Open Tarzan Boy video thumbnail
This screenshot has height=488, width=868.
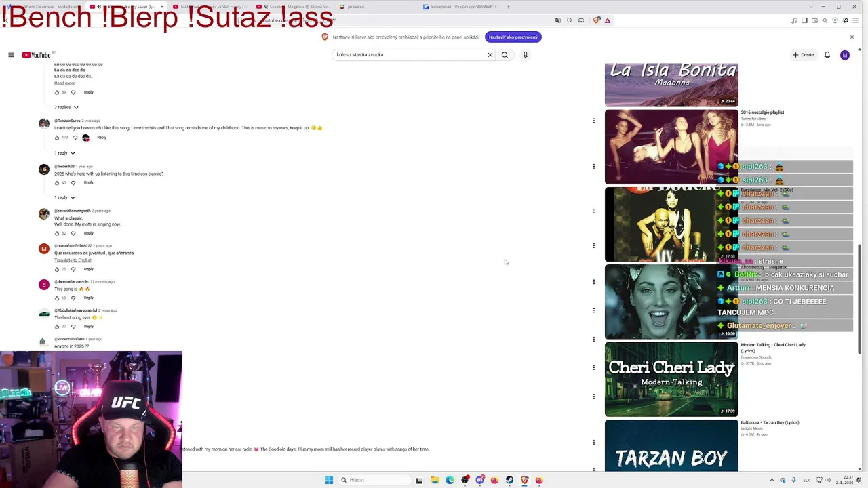click(x=671, y=445)
